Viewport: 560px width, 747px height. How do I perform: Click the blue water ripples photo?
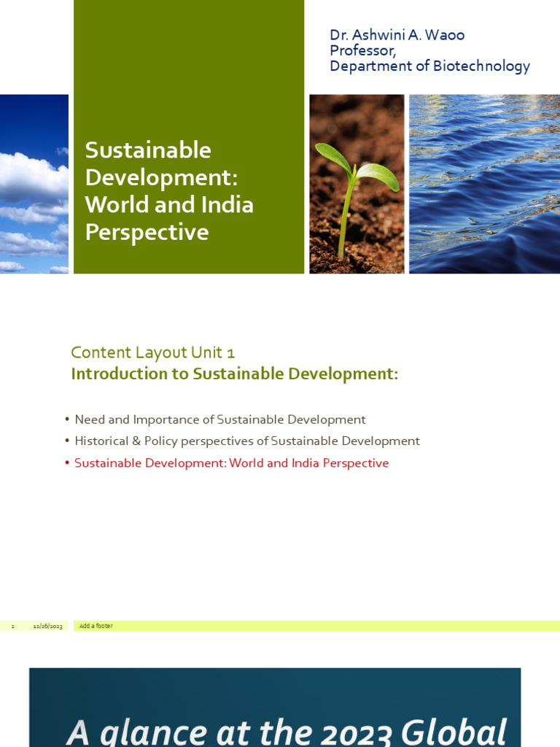coord(485,184)
